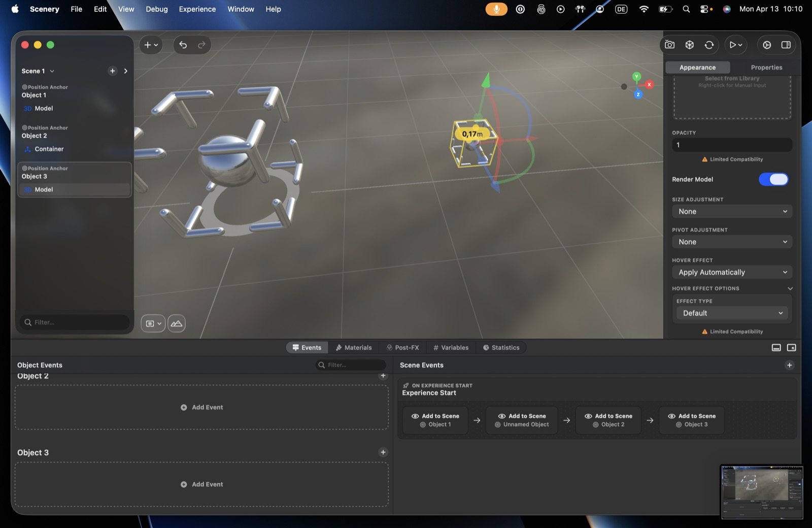This screenshot has height=528, width=812.
Task: Add new object to Scene 1 list
Action: [113, 71]
